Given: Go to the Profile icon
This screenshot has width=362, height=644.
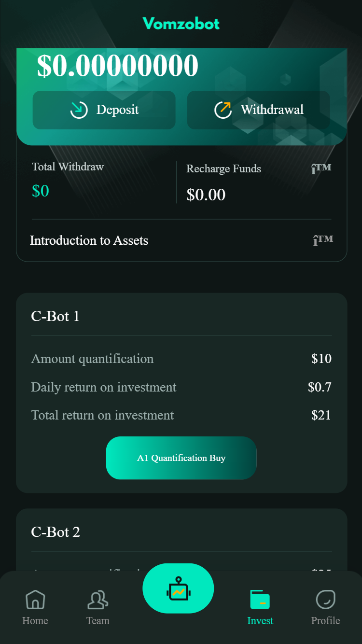Looking at the screenshot, I should click(325, 600).
